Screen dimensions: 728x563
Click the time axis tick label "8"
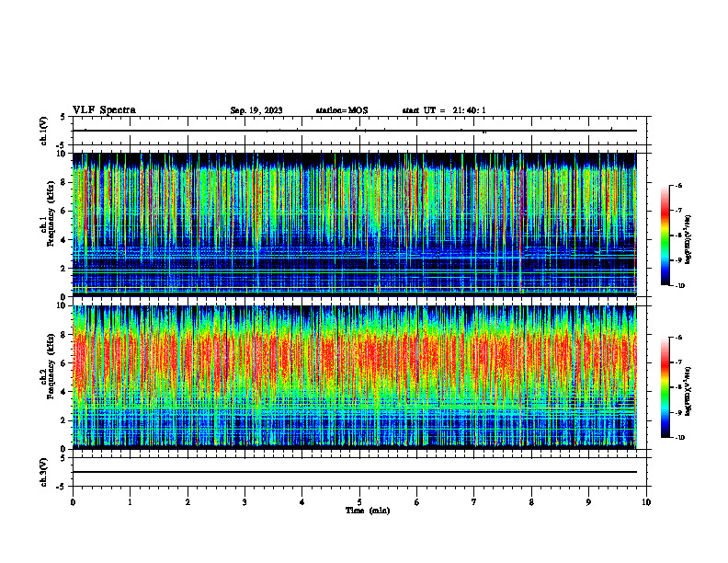(x=531, y=502)
